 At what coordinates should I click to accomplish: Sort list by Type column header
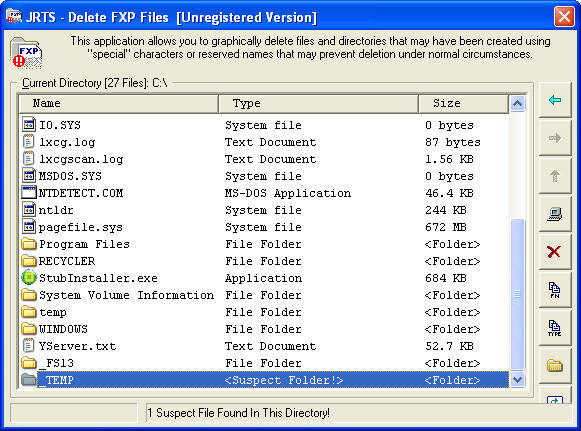tap(318, 104)
